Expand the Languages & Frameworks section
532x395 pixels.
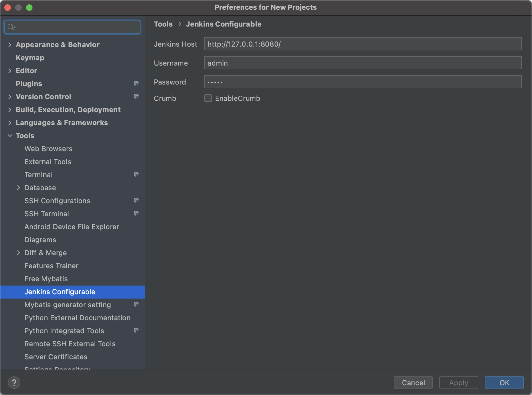tap(10, 123)
